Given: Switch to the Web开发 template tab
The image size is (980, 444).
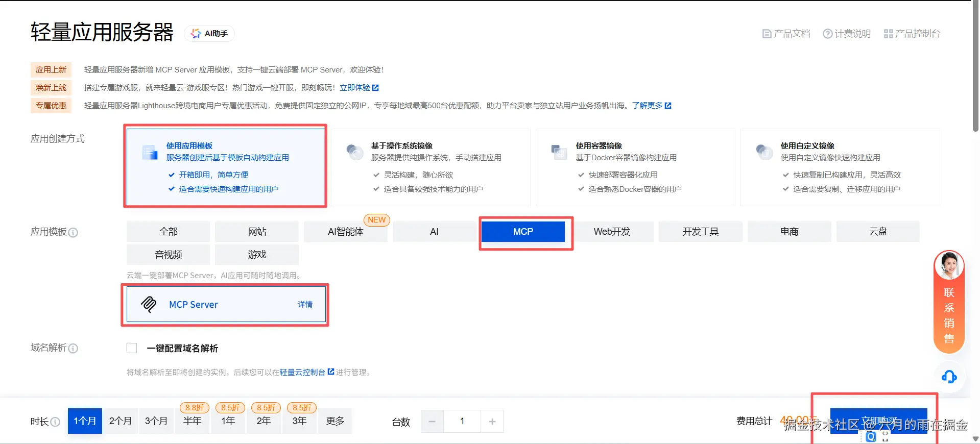Looking at the screenshot, I should [x=612, y=232].
